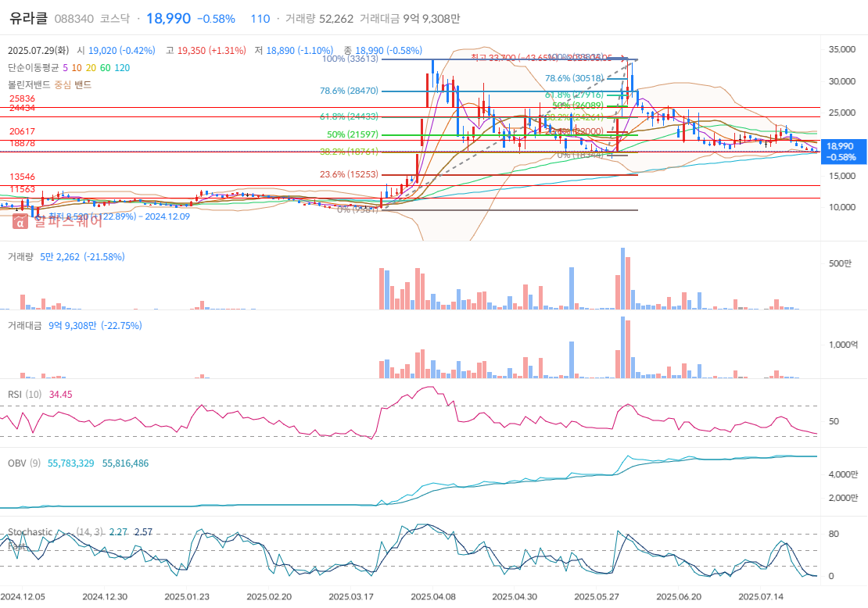868x608 pixels.
Task: Click the 5-period moving average legend number
Action: click(66, 67)
